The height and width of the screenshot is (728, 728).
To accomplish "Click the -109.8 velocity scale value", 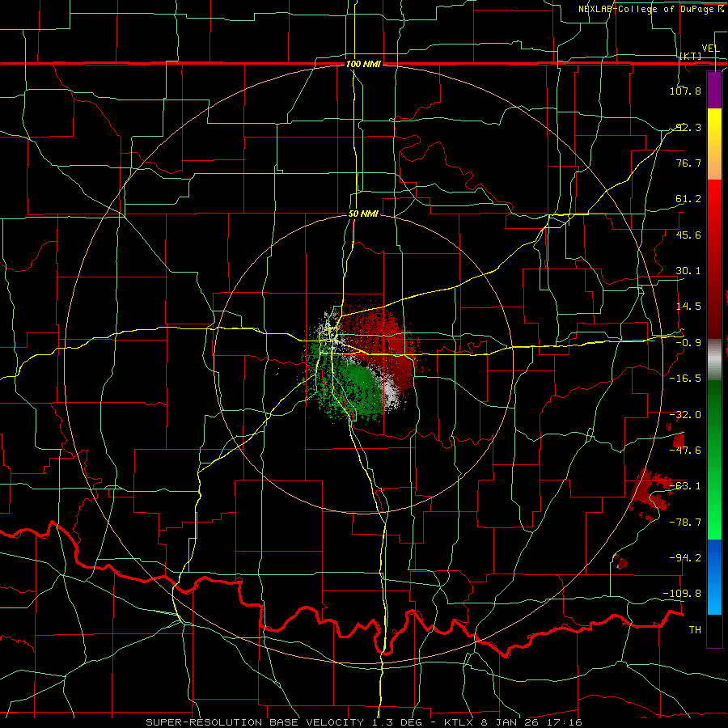I will (x=683, y=594).
